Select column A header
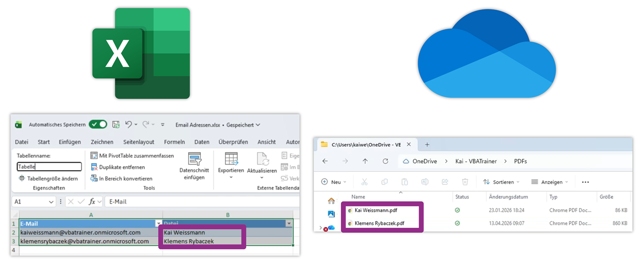 (x=91, y=215)
